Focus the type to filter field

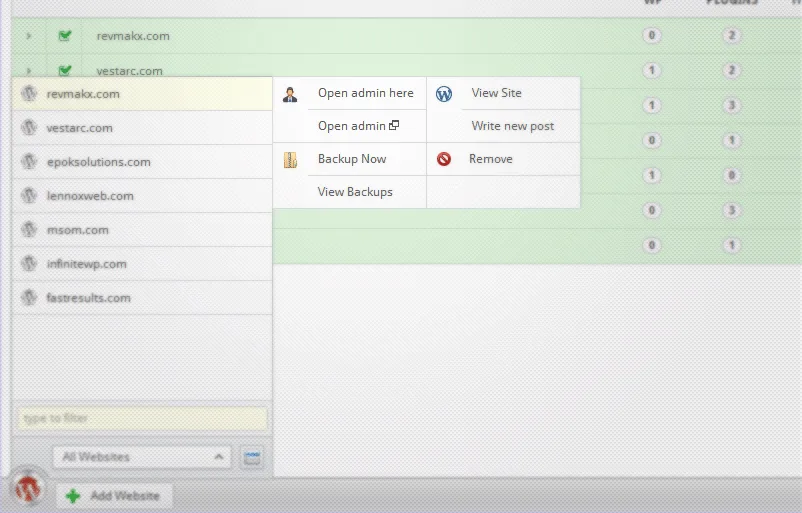pos(142,418)
